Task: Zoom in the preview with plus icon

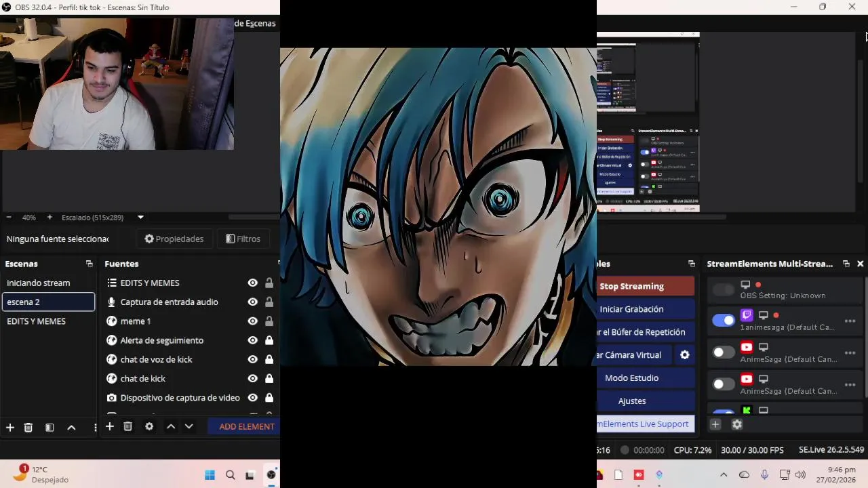Action: 50,218
